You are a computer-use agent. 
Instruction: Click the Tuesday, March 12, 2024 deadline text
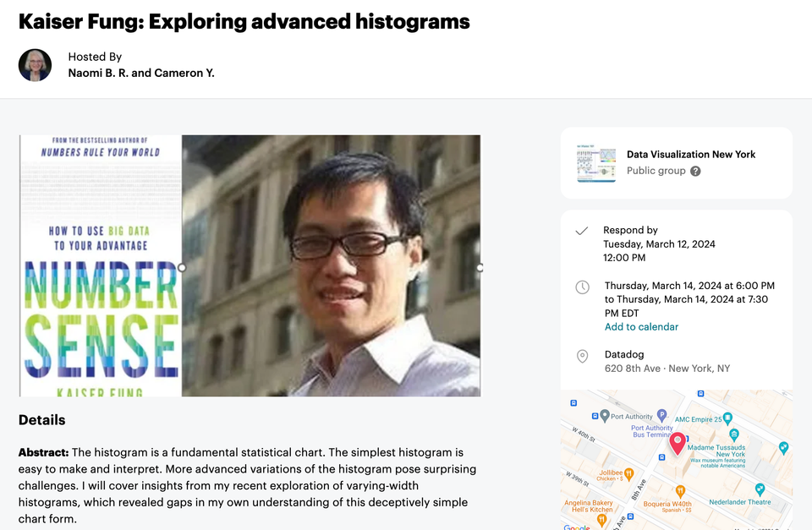pyautogui.click(x=659, y=243)
